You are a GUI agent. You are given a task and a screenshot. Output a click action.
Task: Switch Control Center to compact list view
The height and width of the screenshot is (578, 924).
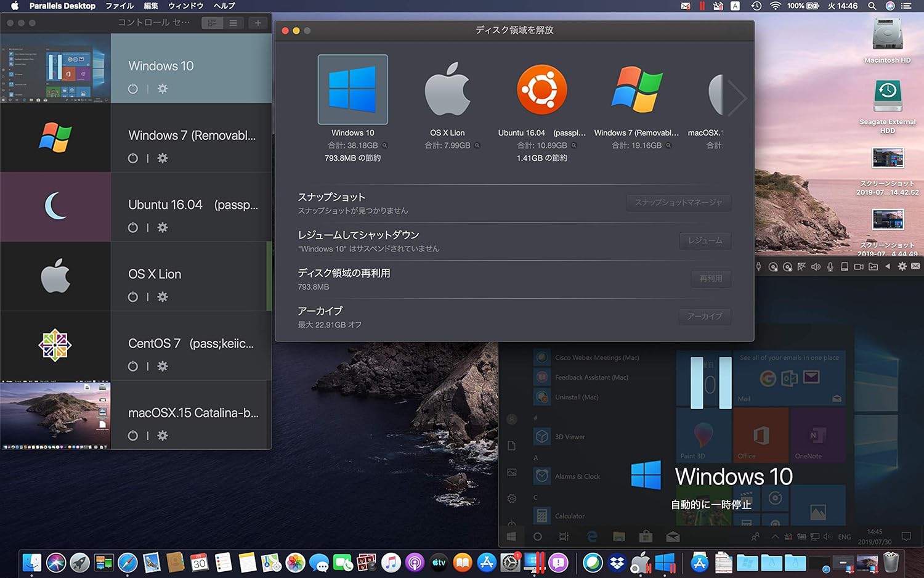233,23
